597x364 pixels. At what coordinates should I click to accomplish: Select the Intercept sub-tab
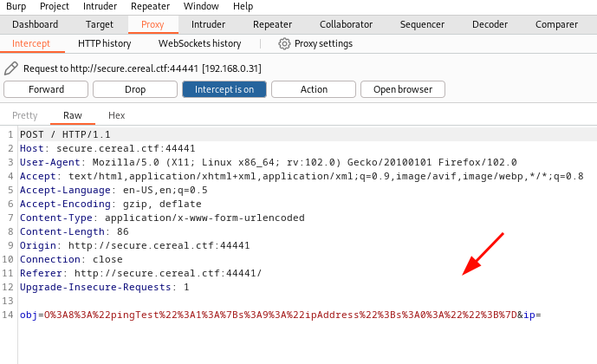(x=31, y=44)
